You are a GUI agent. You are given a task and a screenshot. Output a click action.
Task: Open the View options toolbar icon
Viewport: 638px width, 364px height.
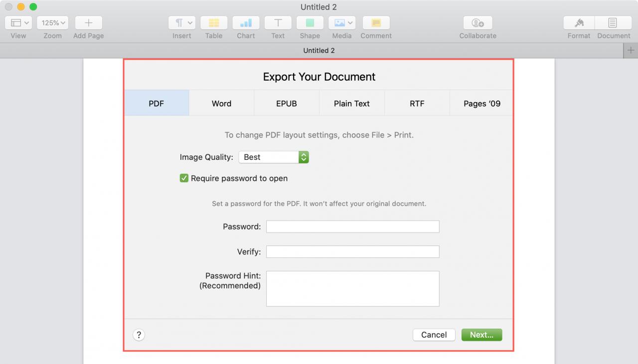(x=18, y=23)
